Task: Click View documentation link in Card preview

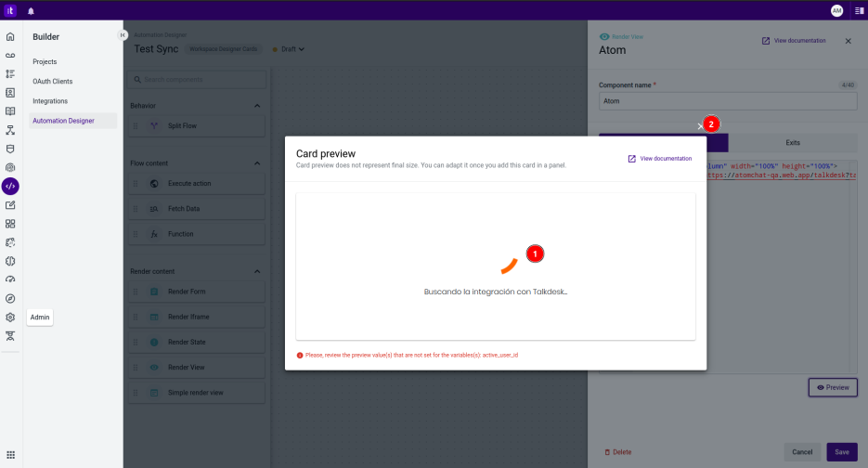Action: click(660, 159)
